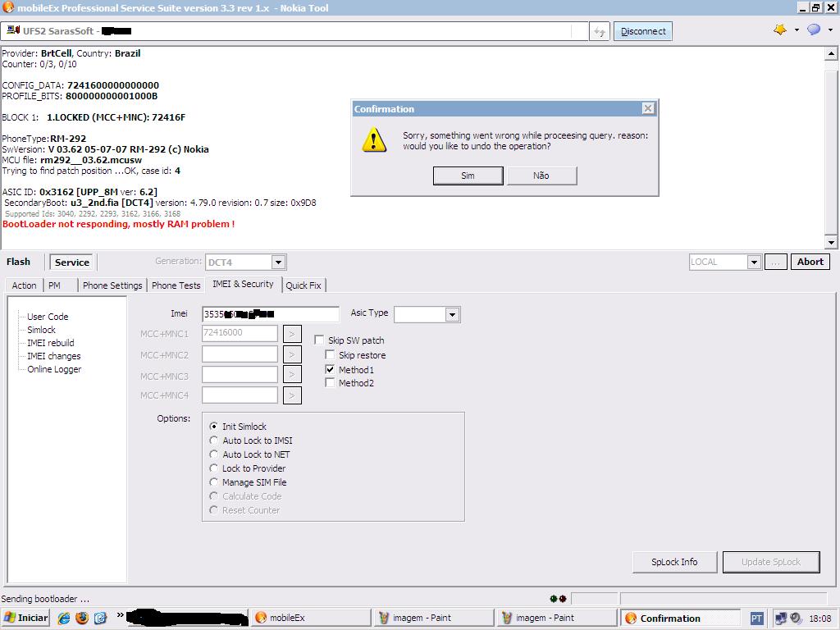Launch Firefox from the quick launch bar
This screenshot has width=840, height=630.
point(82,619)
